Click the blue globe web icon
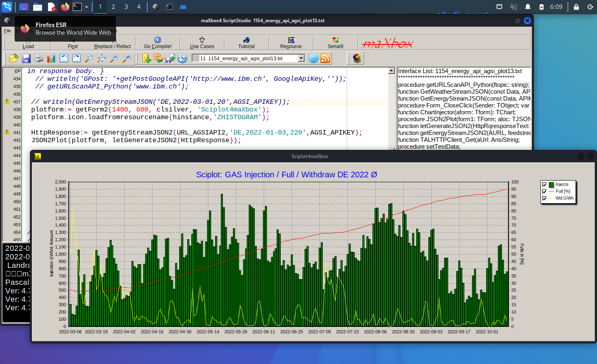This screenshot has width=597, height=364. [x=313, y=59]
